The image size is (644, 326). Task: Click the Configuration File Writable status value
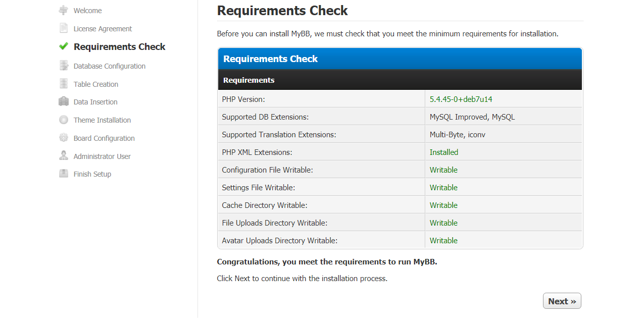(443, 170)
